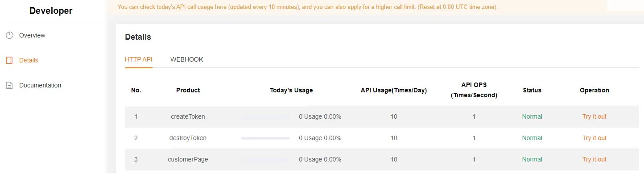Click the API Usage(Times/Day) column header

(x=394, y=90)
